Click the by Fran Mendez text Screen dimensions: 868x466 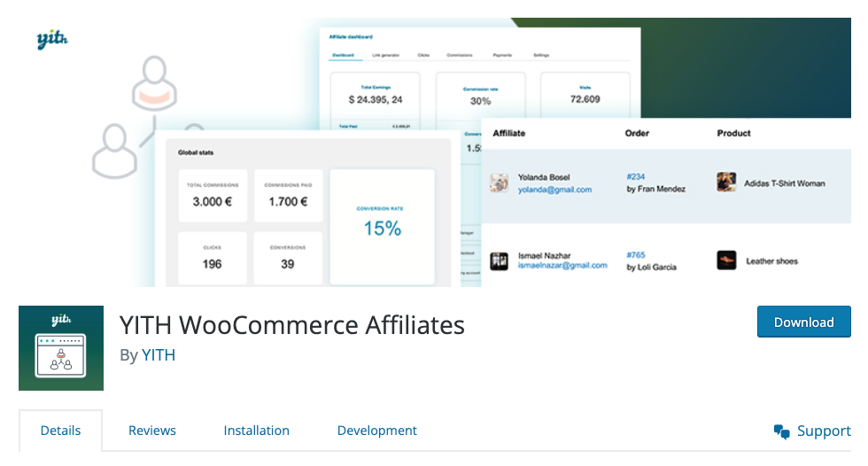656,189
